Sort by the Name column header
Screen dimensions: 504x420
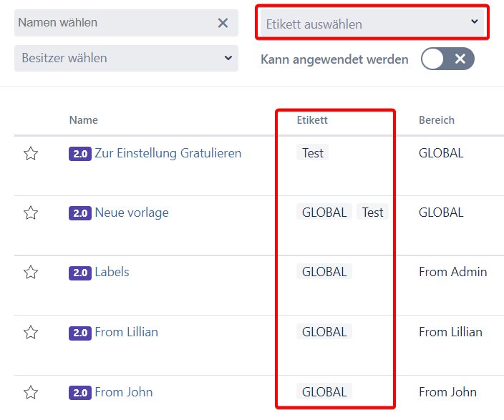click(84, 120)
